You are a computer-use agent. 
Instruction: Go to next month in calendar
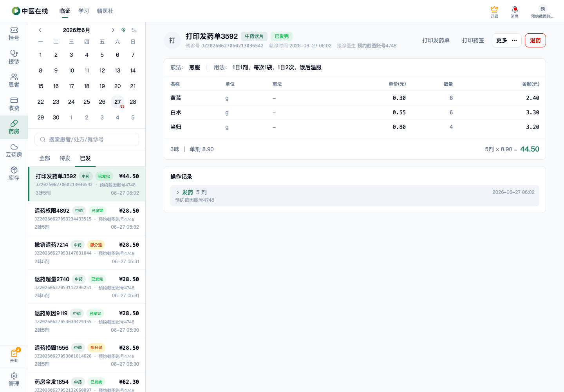pos(113,30)
